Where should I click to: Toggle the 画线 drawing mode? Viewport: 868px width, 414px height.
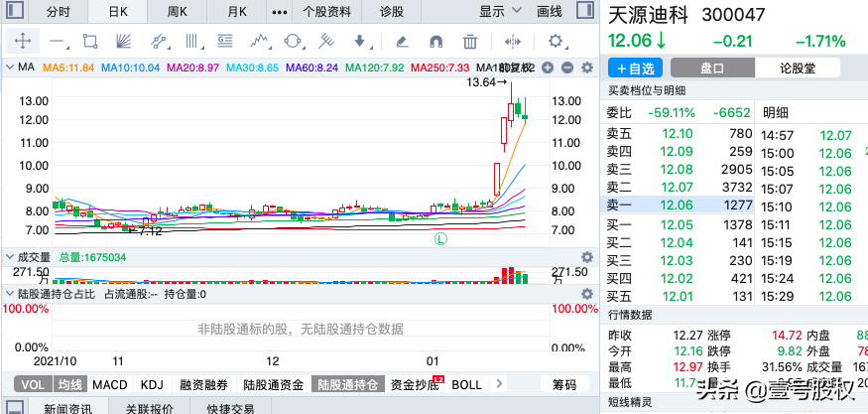pos(550,11)
